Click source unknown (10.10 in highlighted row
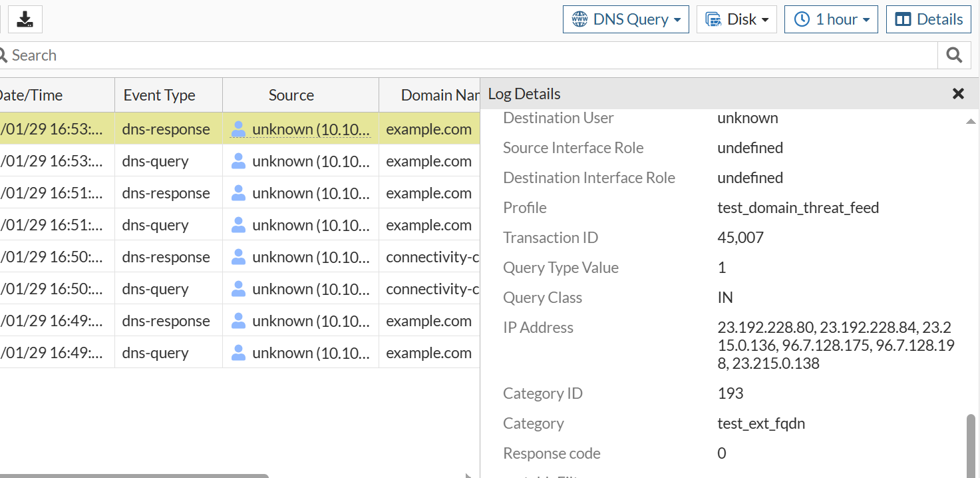This screenshot has width=980, height=478. [x=311, y=129]
